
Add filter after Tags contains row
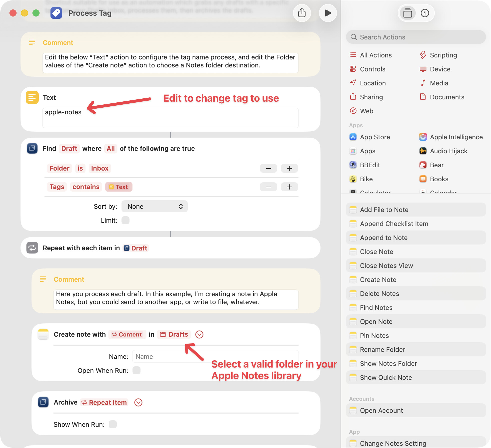pos(289,187)
